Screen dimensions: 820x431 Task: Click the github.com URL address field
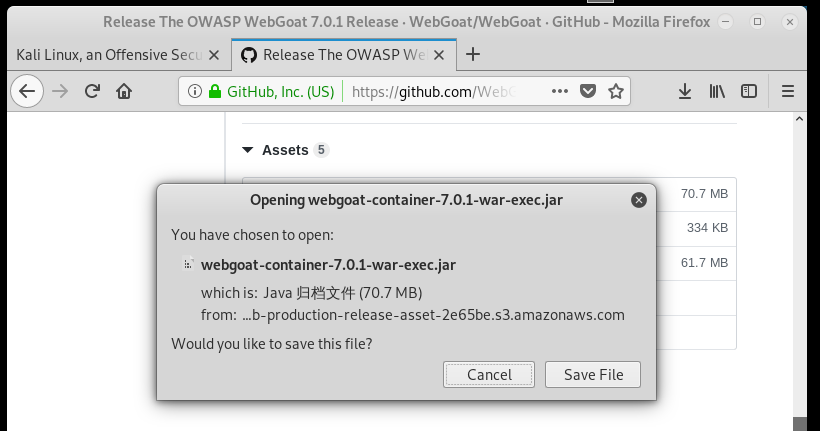pyautogui.click(x=447, y=92)
